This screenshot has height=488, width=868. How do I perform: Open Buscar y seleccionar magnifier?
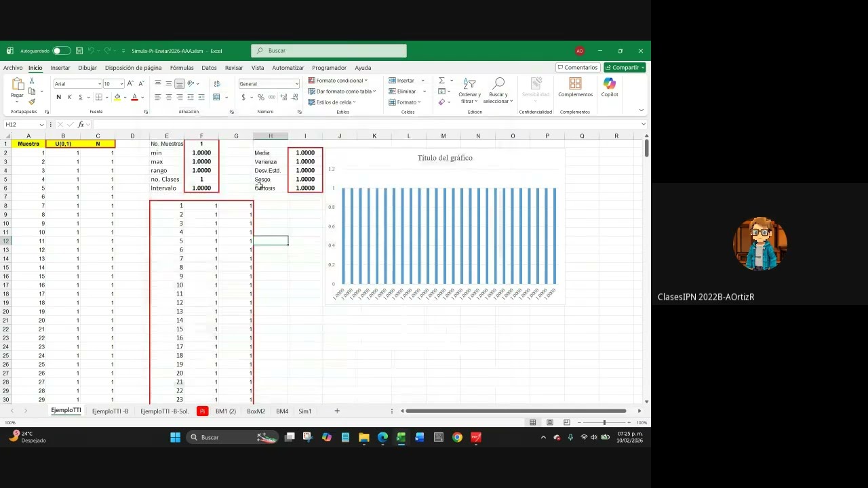[498, 91]
